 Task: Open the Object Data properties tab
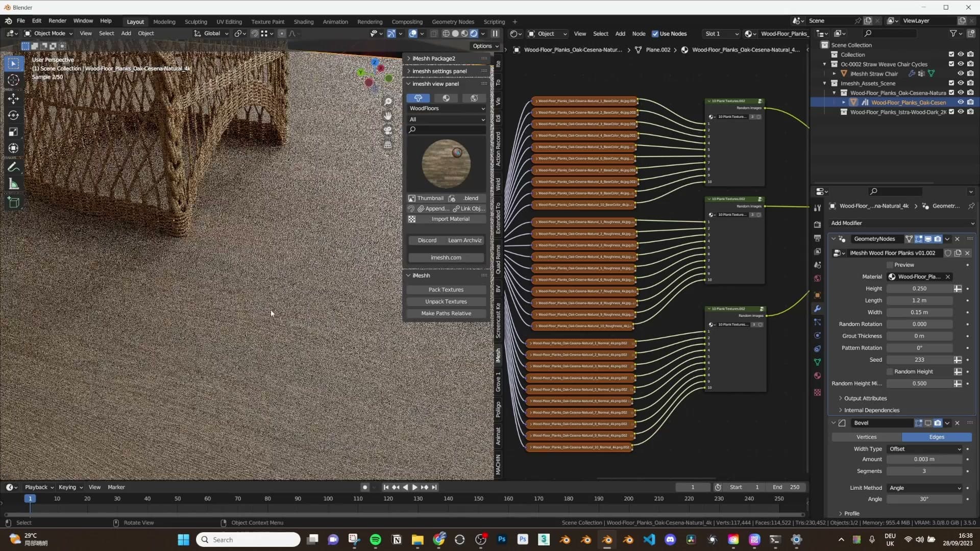(817, 362)
